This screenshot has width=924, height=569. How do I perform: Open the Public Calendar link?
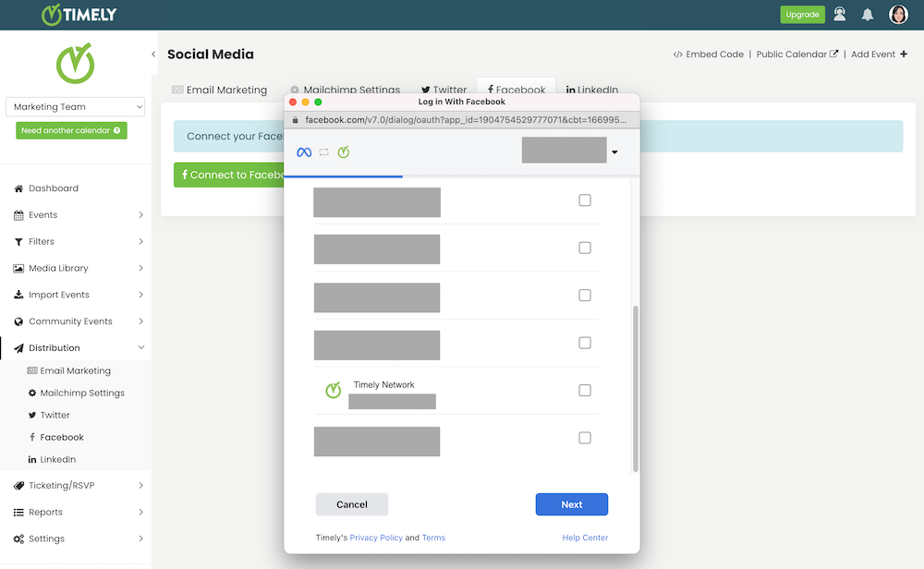(x=796, y=54)
